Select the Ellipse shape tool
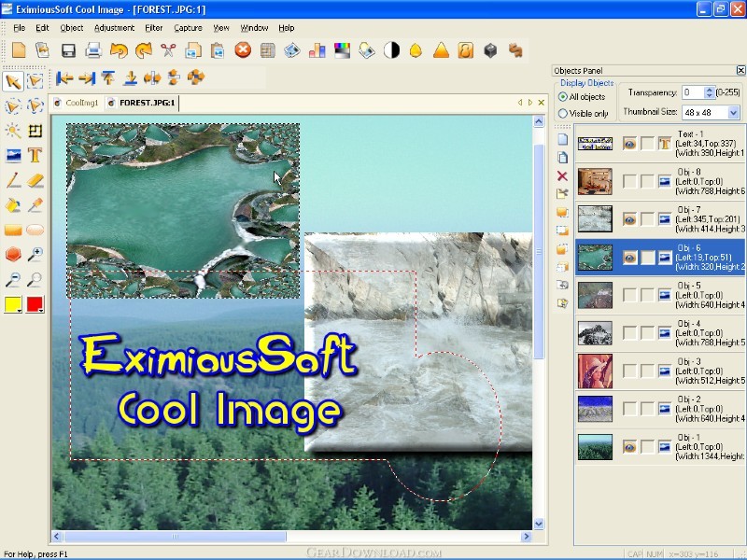 click(x=35, y=230)
